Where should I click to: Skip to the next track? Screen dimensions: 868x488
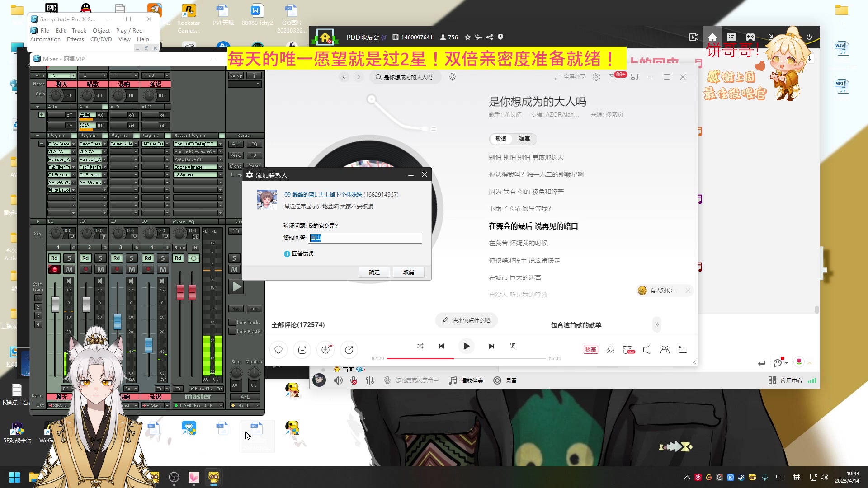coord(491,346)
